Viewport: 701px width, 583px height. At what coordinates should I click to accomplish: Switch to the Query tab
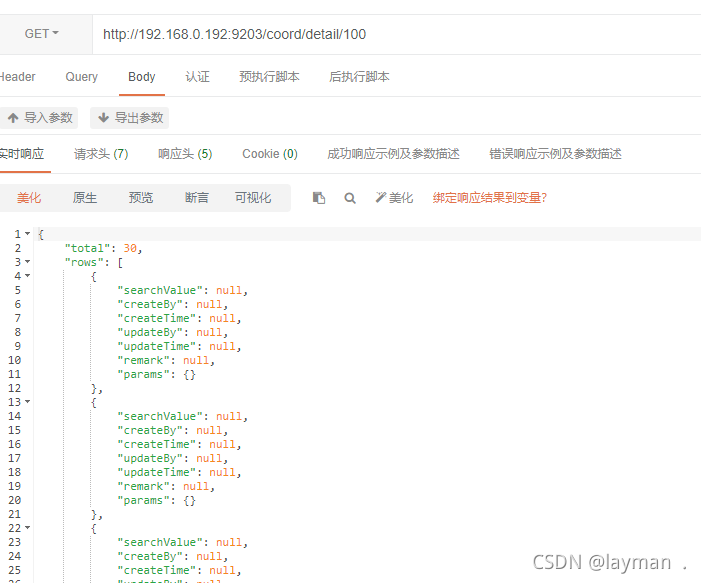click(x=81, y=77)
